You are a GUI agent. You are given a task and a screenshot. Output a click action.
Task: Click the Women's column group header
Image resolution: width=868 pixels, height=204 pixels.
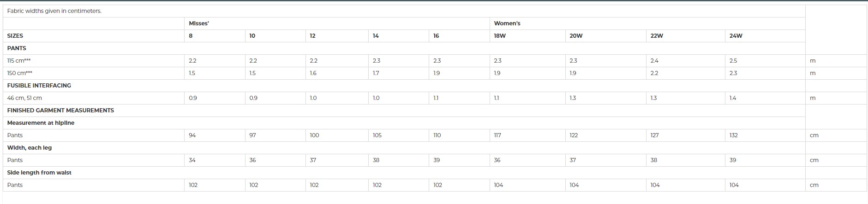click(x=507, y=23)
